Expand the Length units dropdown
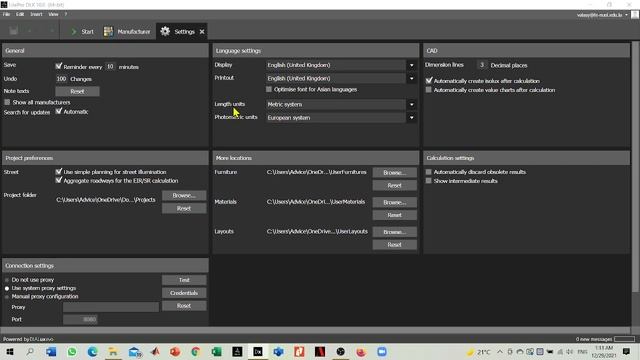Viewport: 640px width, 360px height. pos(411,104)
